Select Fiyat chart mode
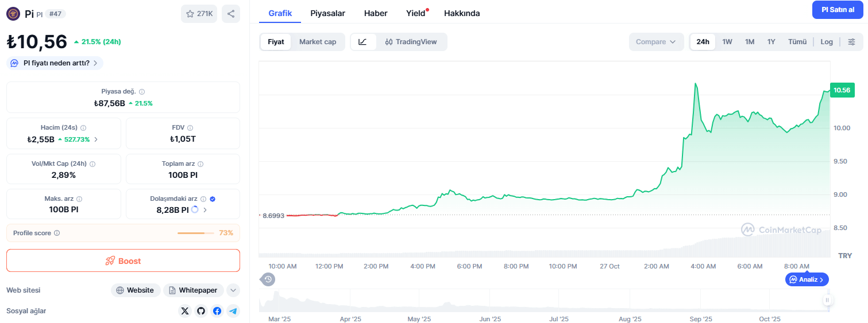The height and width of the screenshot is (323, 868). 276,42
